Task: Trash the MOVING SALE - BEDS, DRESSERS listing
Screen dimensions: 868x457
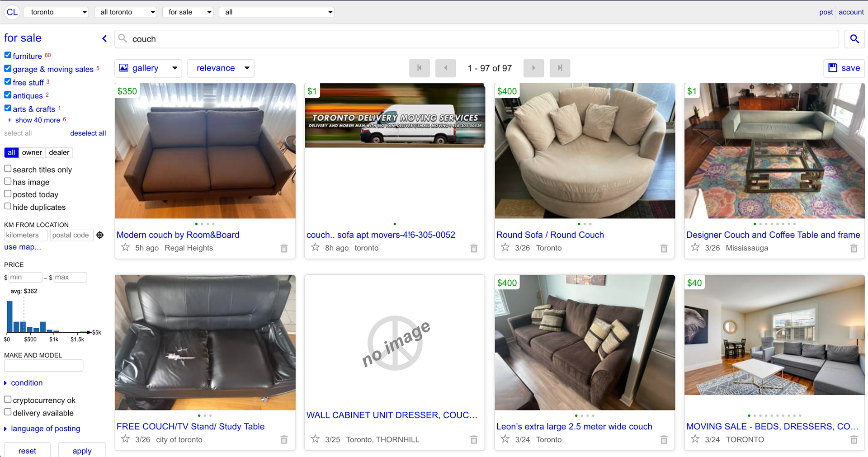Action: [854, 439]
